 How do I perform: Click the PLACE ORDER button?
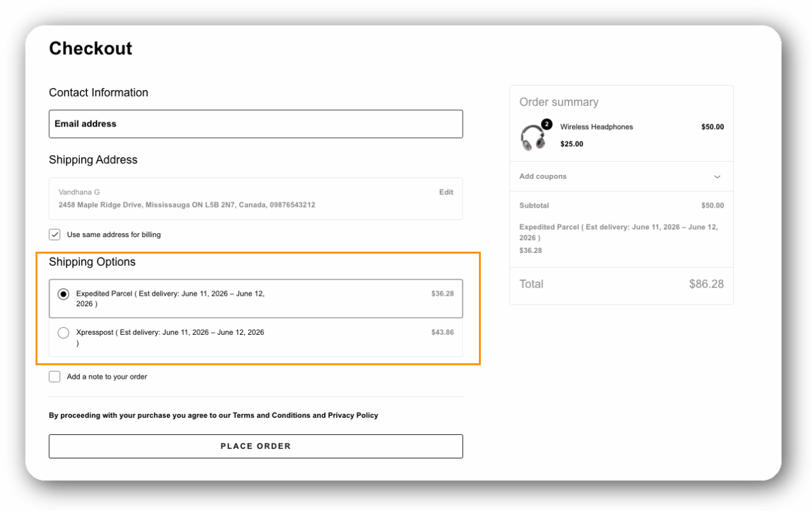pyautogui.click(x=256, y=446)
